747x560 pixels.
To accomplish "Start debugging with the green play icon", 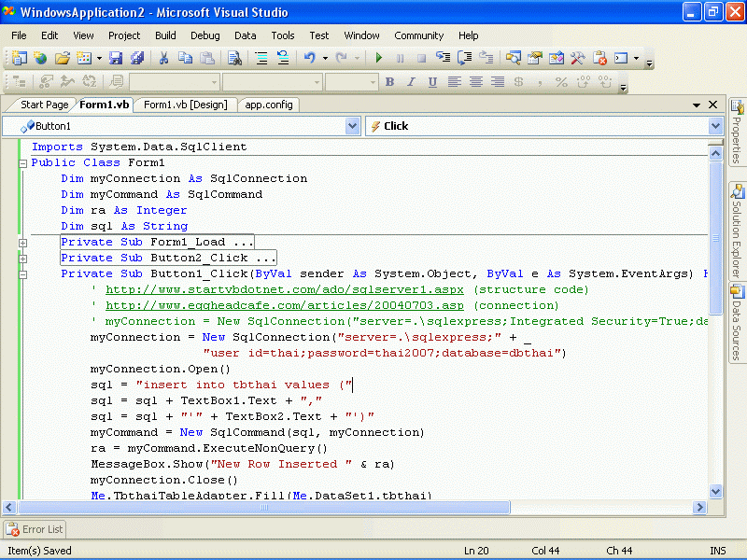I will click(x=378, y=58).
